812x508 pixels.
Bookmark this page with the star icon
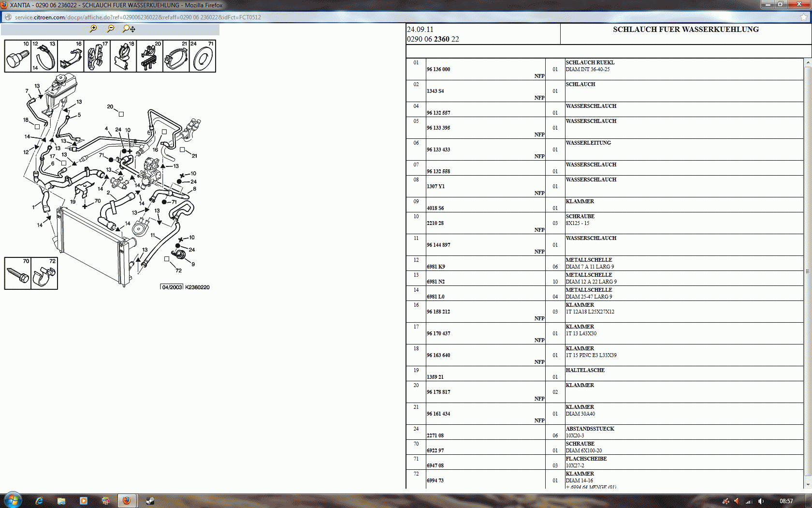[x=804, y=17]
